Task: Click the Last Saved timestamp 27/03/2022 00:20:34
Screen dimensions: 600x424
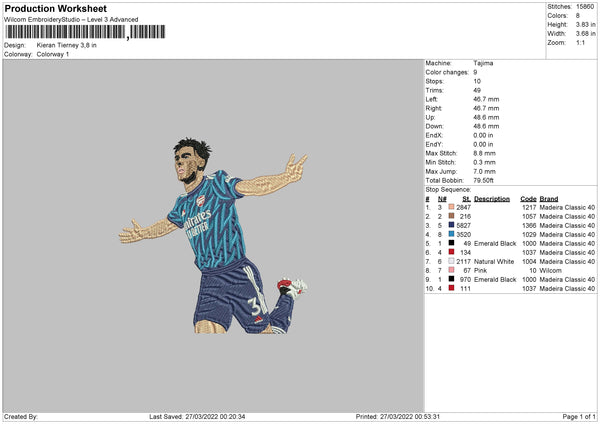Action: click(x=215, y=416)
